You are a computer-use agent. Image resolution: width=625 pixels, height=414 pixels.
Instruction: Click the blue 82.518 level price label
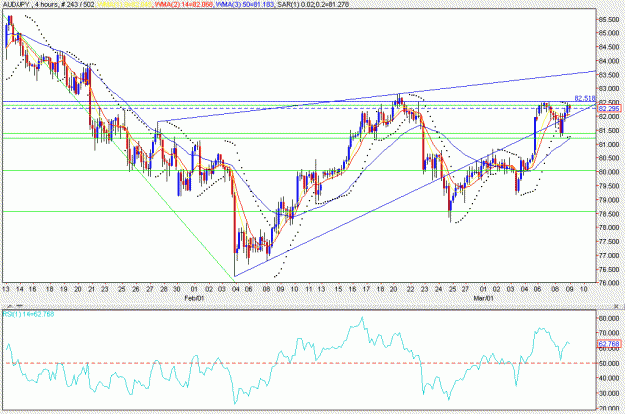[585, 98]
